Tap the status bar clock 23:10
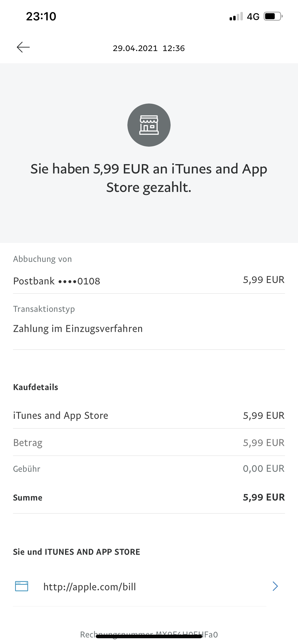298x644 pixels. click(x=41, y=17)
